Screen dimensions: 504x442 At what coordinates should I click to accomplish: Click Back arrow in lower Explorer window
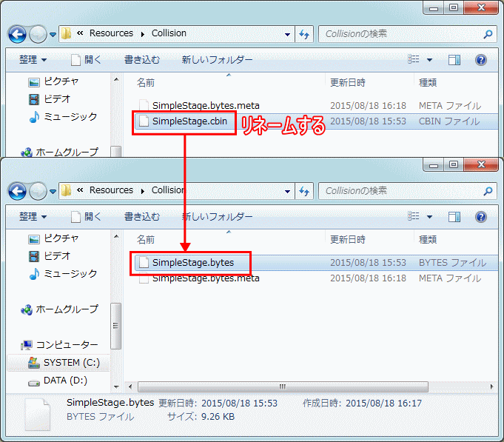point(17,191)
